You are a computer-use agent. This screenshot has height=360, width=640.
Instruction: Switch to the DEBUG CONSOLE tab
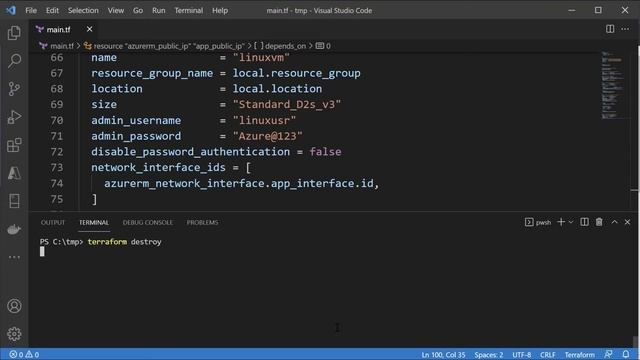pos(148,222)
